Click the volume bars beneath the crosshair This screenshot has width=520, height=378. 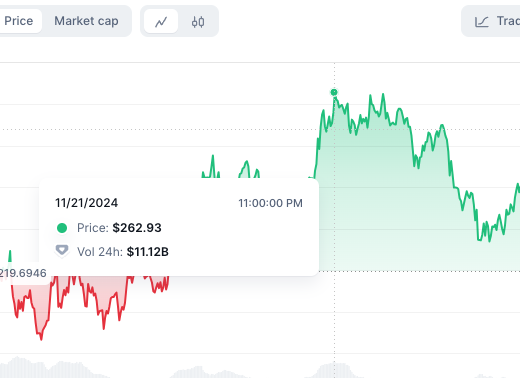point(334,370)
